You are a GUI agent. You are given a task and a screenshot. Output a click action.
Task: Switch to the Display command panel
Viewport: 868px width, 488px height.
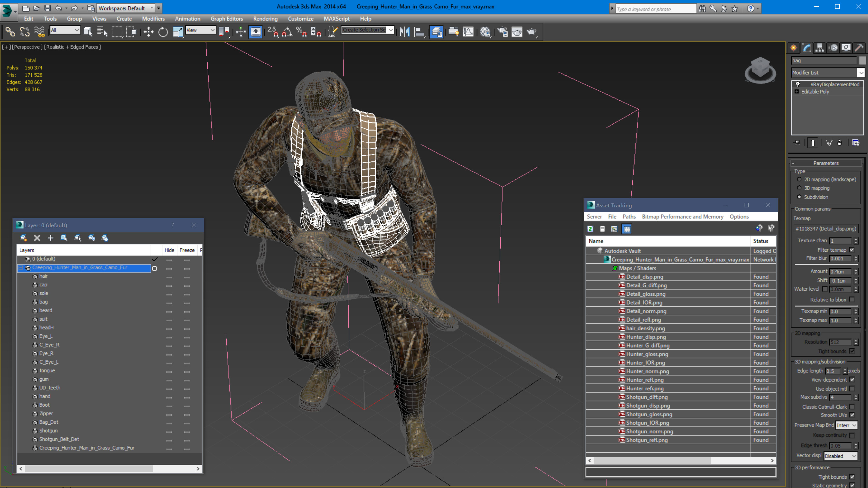pos(846,48)
